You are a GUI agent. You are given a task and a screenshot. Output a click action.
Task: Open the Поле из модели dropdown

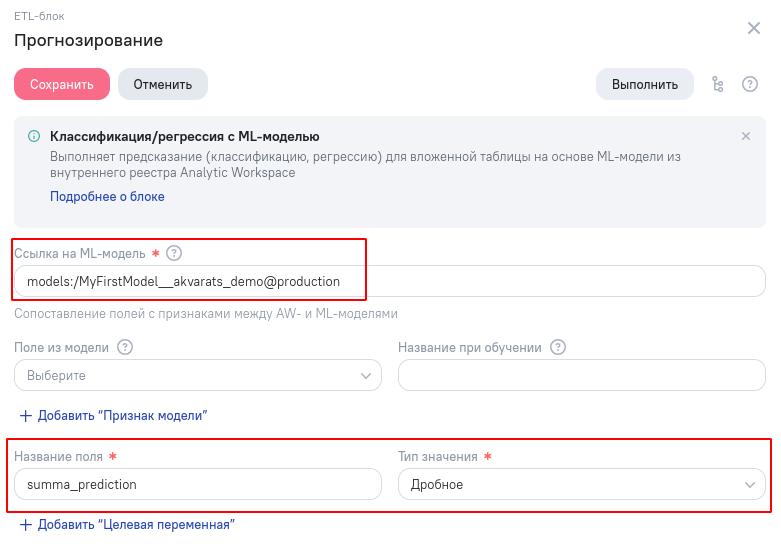198,375
